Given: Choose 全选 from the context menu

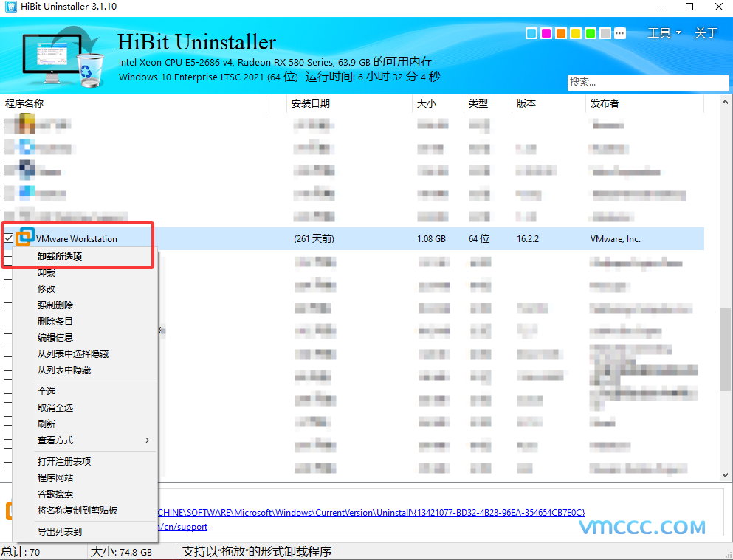Looking at the screenshot, I should click(x=47, y=391).
